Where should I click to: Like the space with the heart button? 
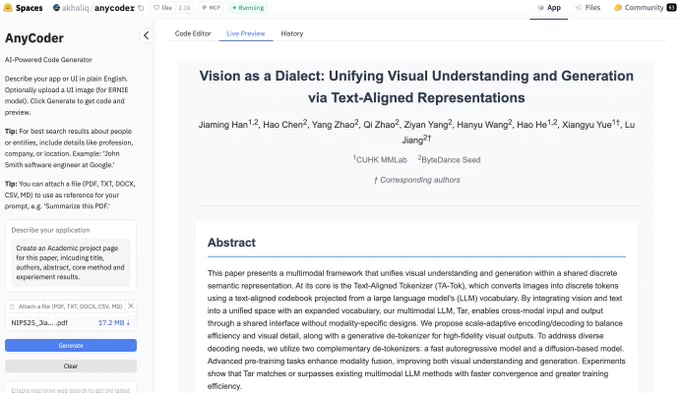tap(163, 8)
